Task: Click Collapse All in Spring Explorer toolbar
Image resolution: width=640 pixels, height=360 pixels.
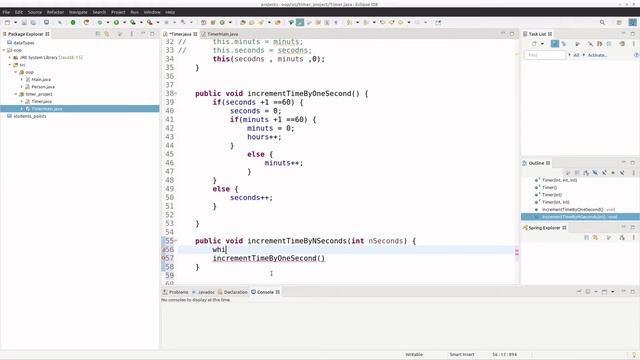Action: point(587,238)
